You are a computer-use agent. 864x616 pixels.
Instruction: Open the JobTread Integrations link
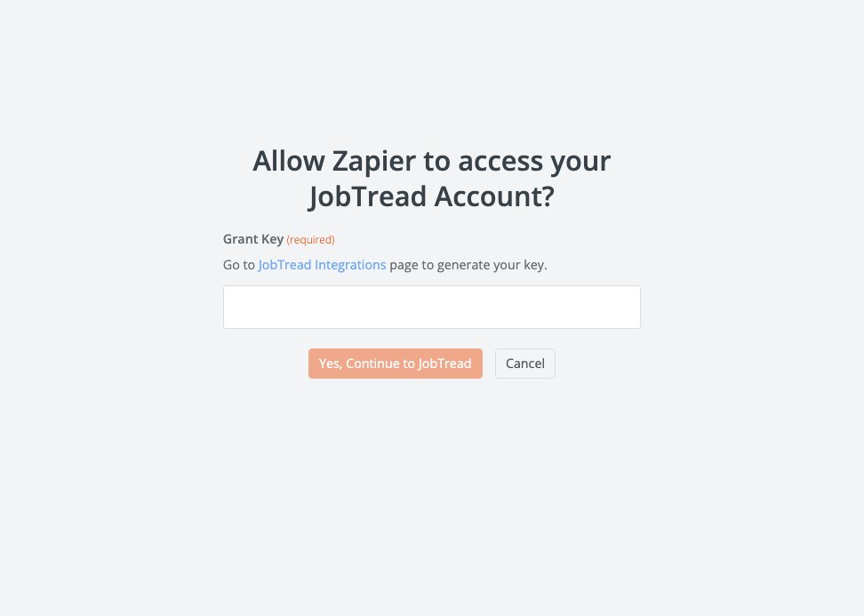tap(322, 265)
